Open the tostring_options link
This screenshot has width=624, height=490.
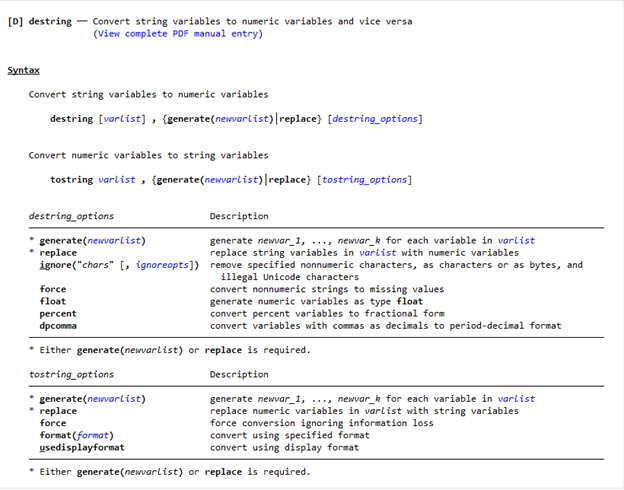(x=364, y=180)
